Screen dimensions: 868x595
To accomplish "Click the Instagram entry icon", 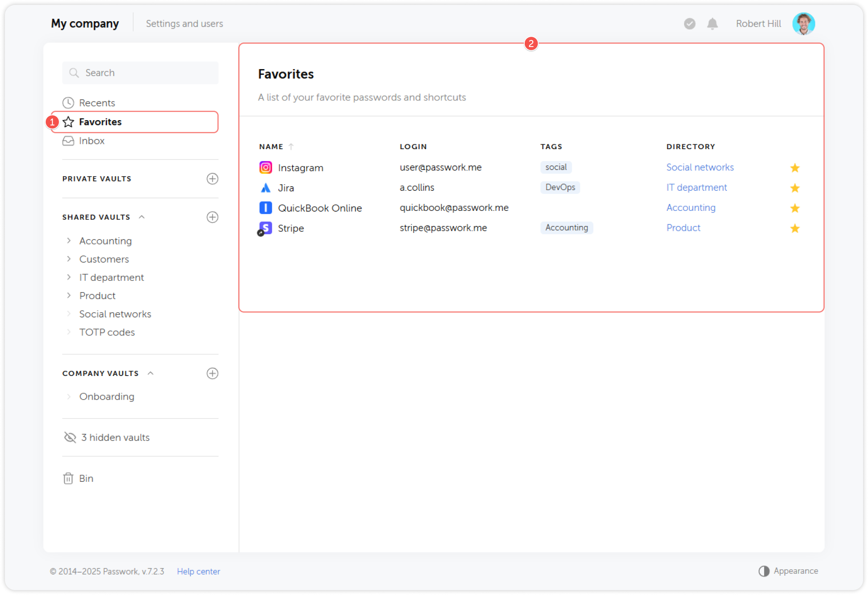I will tap(266, 168).
